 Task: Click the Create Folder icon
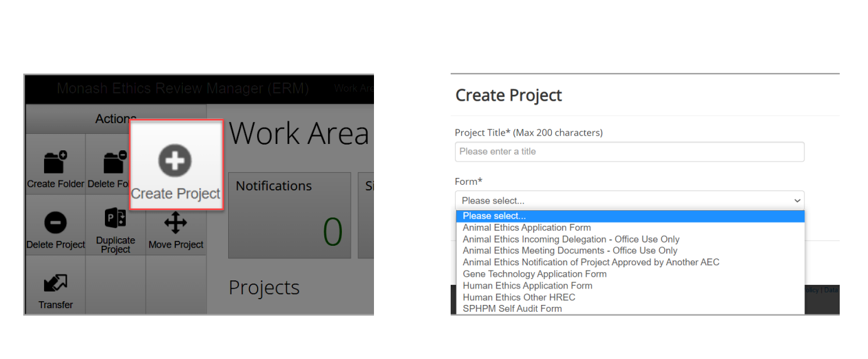pos(55,163)
